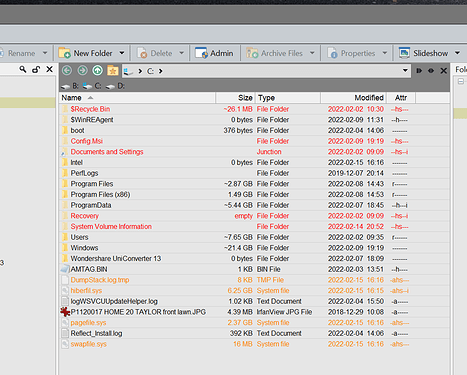This screenshot has height=375, width=467.
Task: Go up to the parent folder
Action: click(97, 71)
